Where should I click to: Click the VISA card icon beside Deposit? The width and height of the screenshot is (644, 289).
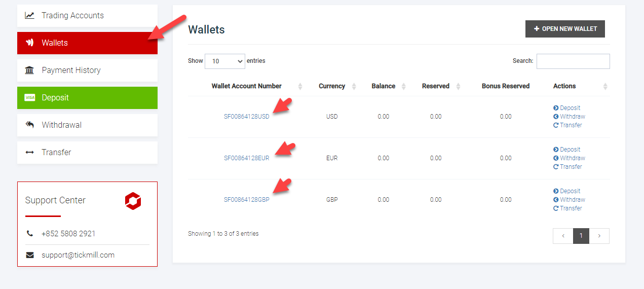[30, 98]
